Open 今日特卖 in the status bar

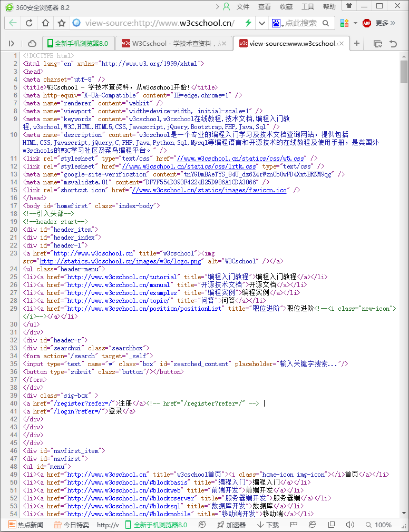(x=71, y=525)
